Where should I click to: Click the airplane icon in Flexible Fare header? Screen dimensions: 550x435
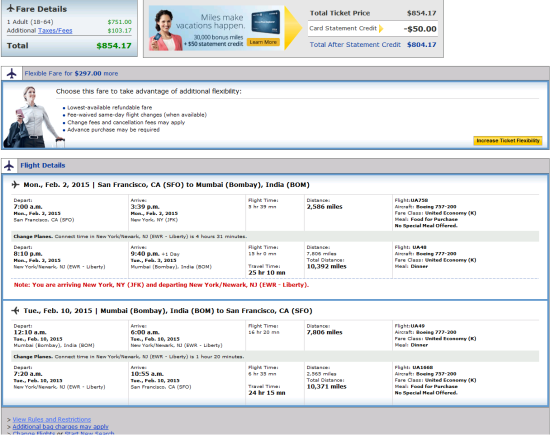pos(12,74)
